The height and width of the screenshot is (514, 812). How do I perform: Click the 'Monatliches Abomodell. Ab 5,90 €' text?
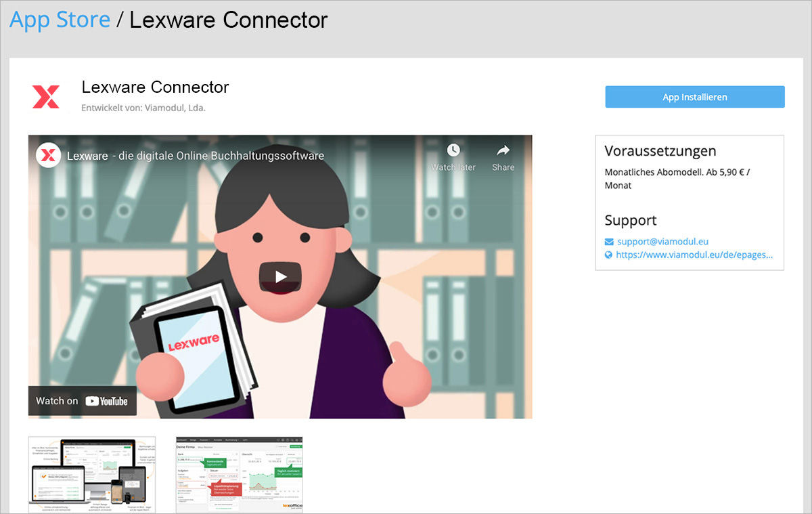(677, 179)
